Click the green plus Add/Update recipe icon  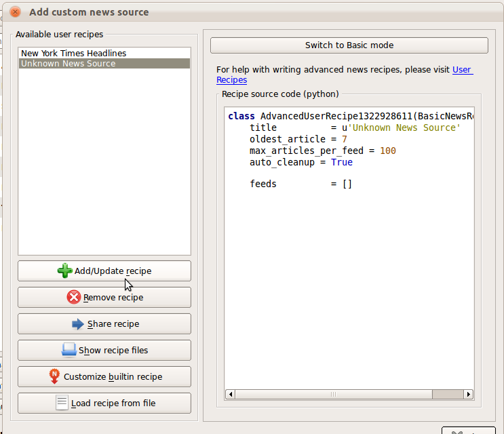[64, 271]
